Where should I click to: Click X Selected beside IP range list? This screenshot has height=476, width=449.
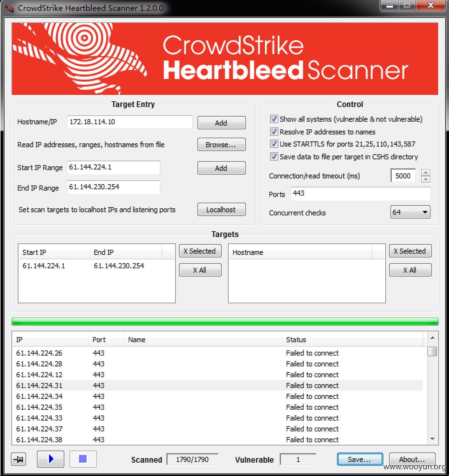(x=200, y=251)
